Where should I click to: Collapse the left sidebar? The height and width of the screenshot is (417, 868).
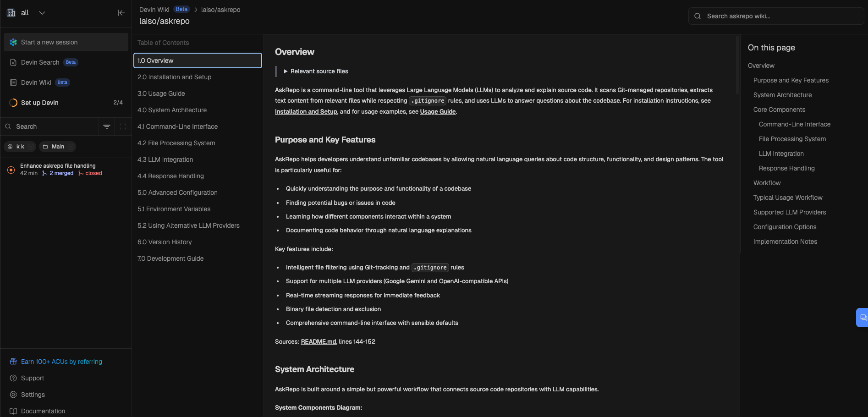click(x=121, y=13)
